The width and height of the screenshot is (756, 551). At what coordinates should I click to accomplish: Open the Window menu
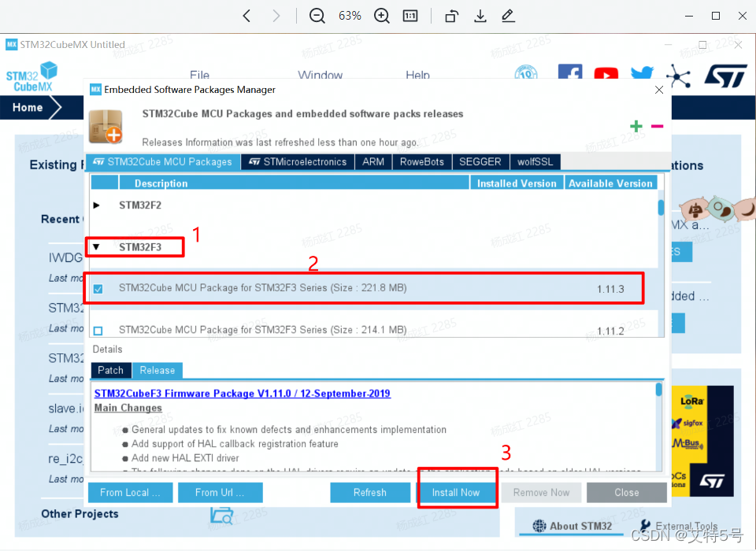tap(321, 76)
